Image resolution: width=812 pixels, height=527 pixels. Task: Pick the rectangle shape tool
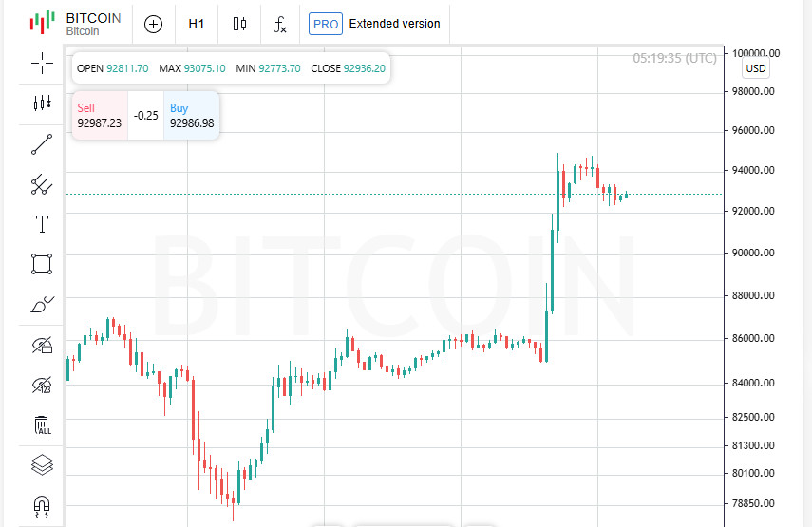(x=42, y=264)
